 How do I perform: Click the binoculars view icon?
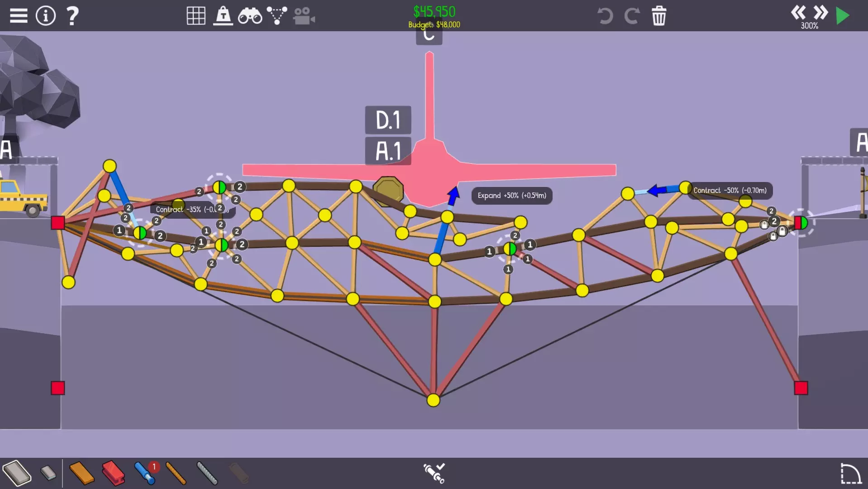250,16
